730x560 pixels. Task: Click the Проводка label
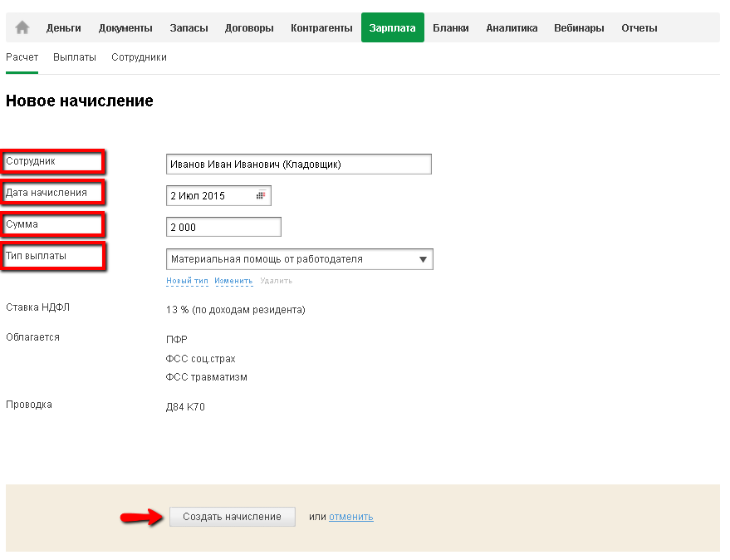click(x=29, y=405)
